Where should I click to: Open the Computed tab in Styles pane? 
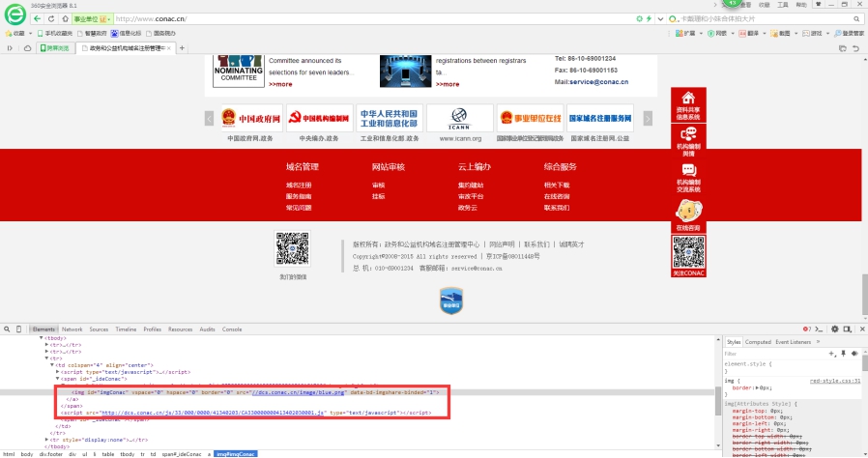pyautogui.click(x=758, y=342)
